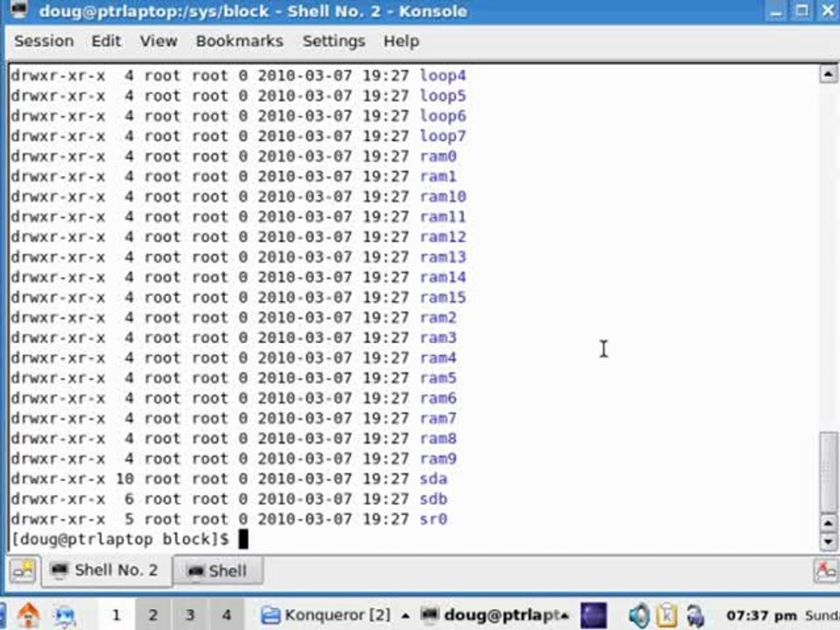Viewport: 840px width, 630px height.
Task: Click the third tray icon after Klipper
Action: tap(695, 615)
